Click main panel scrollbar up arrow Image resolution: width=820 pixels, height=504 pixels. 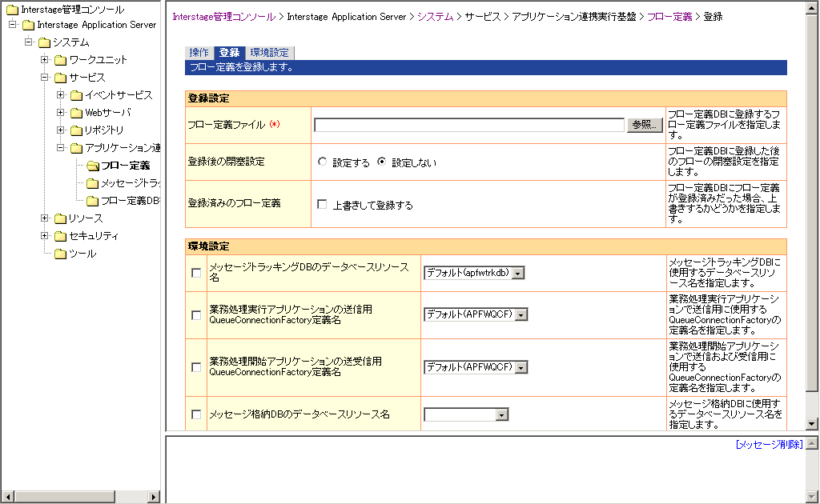point(812,7)
